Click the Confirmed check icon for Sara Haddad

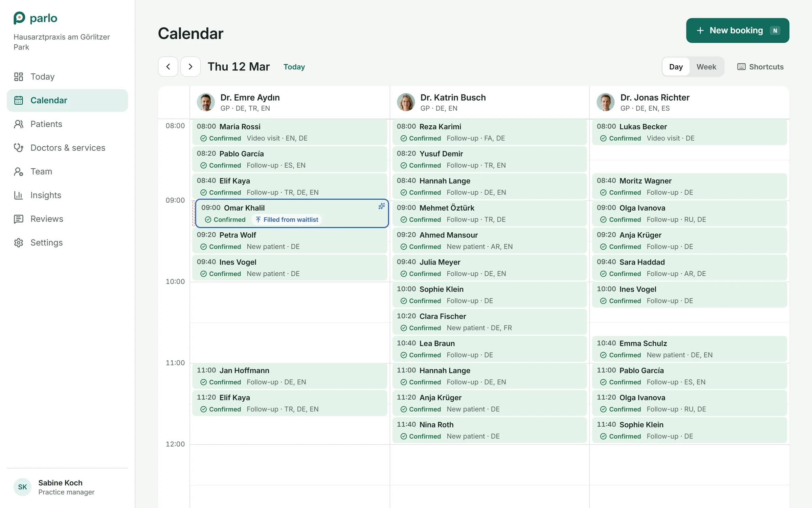click(603, 274)
